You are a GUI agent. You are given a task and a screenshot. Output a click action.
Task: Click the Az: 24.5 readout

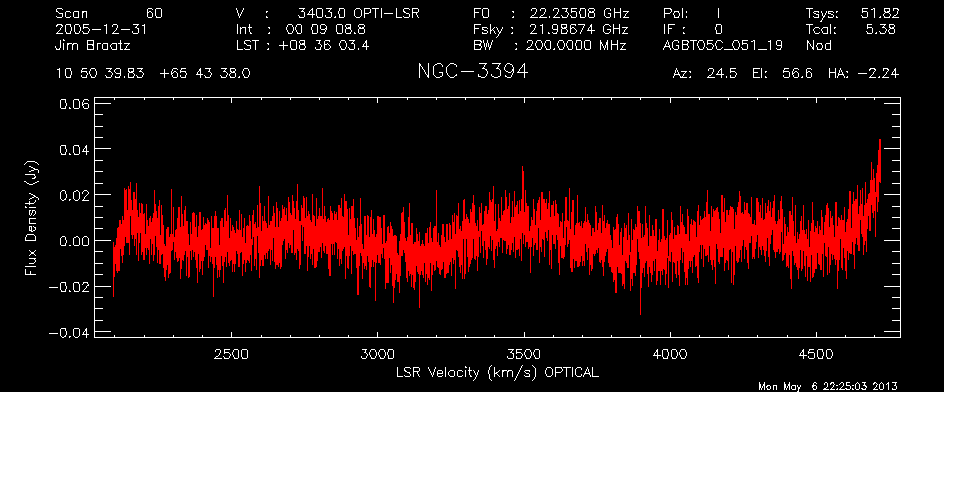[705, 74]
